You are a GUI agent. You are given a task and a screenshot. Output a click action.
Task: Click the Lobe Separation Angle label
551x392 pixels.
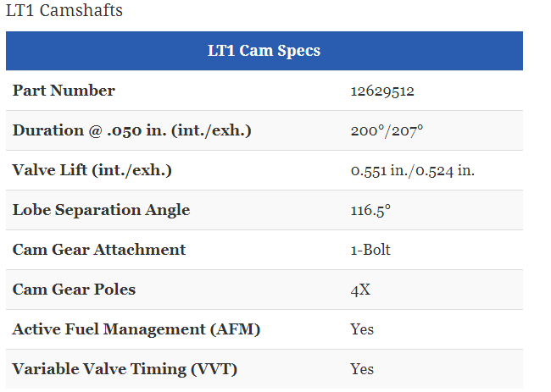101,210
